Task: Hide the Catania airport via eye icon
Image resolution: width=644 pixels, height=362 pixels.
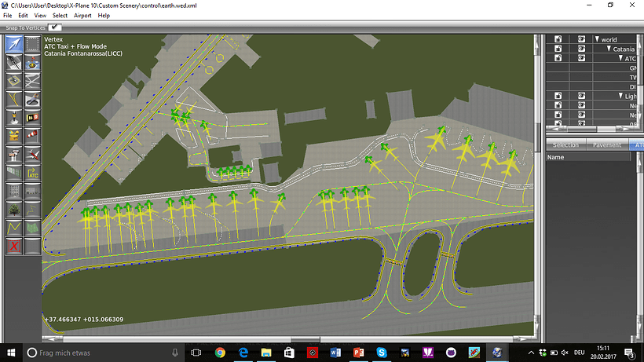Action: pos(582,49)
